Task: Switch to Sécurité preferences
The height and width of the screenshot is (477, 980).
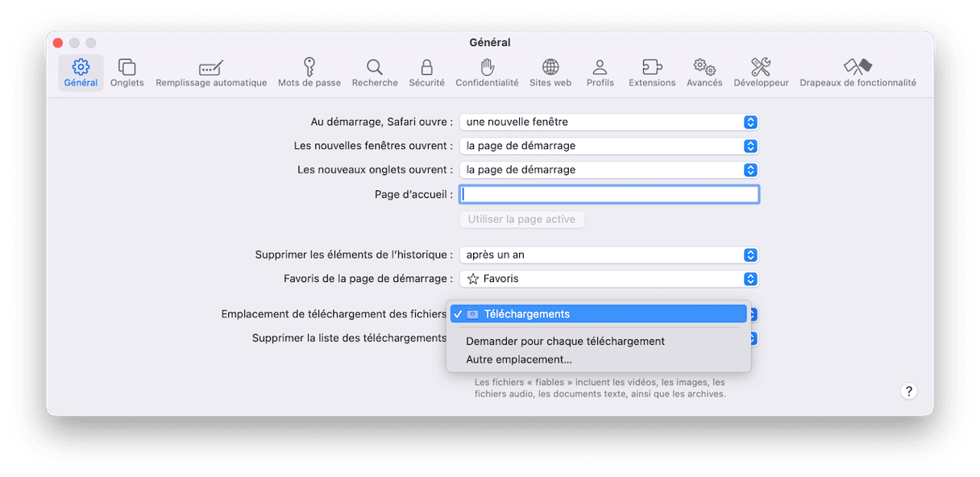Action: coord(426,73)
